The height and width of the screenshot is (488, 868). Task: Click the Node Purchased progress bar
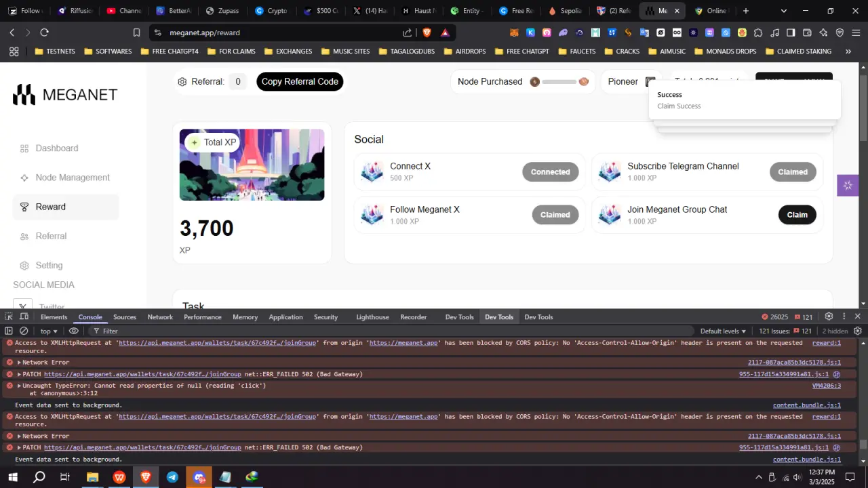point(559,82)
